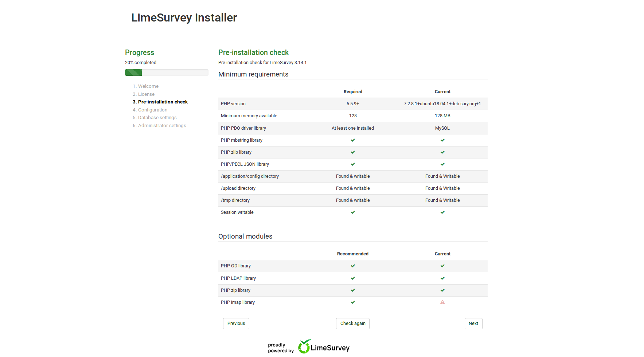The image size is (644, 357).
Task: Click the LimeSurvey logo in footer
Action: pos(324,347)
